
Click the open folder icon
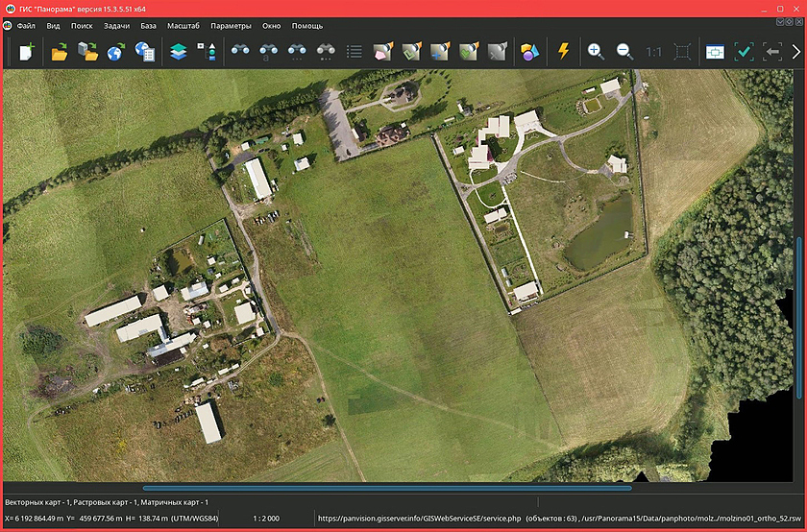click(60, 52)
